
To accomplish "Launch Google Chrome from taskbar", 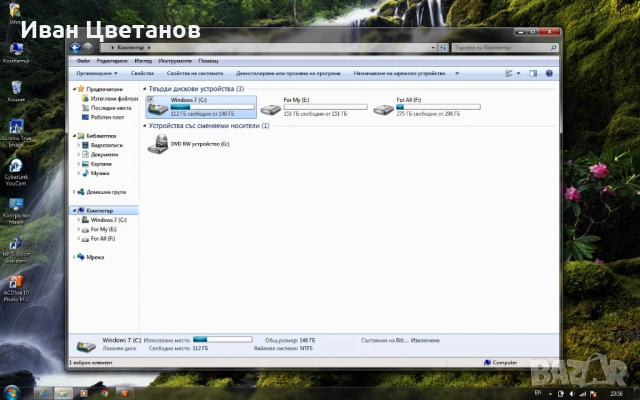I will click(x=104, y=393).
